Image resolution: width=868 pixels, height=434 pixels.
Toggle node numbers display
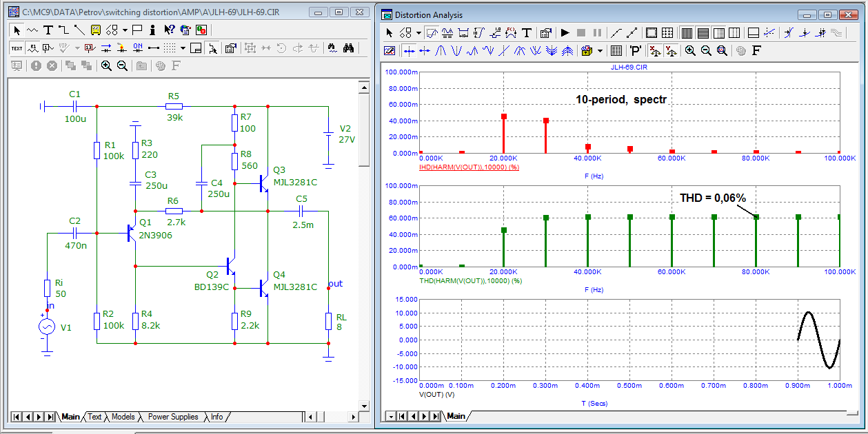tap(48, 48)
